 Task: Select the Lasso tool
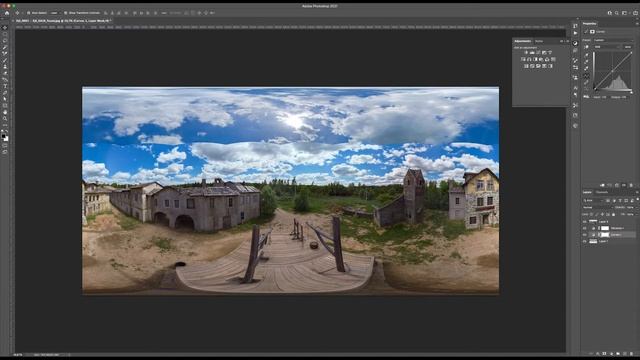pos(5,41)
